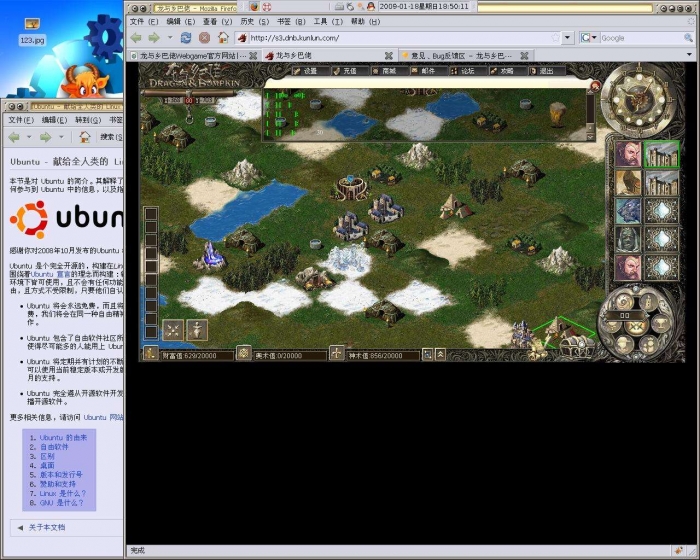This screenshot has height=560, width=700.
Task: Click the trophy cup icon in round menu
Action: [661, 324]
